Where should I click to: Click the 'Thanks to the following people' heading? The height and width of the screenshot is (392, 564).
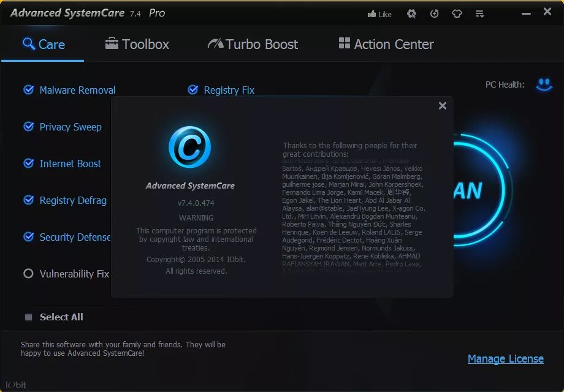click(349, 150)
